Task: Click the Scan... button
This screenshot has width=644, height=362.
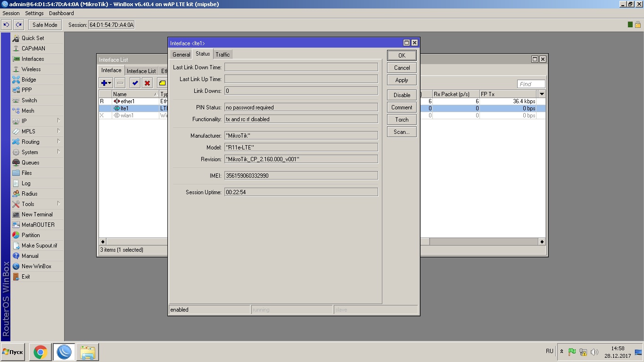Action: 402,132
